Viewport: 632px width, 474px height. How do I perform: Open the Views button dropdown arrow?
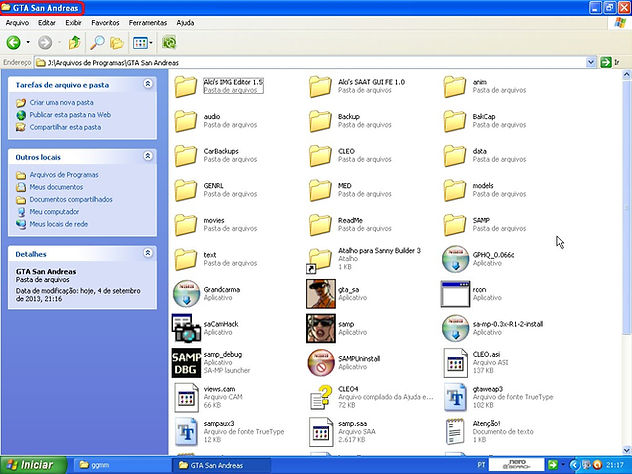[x=151, y=42]
